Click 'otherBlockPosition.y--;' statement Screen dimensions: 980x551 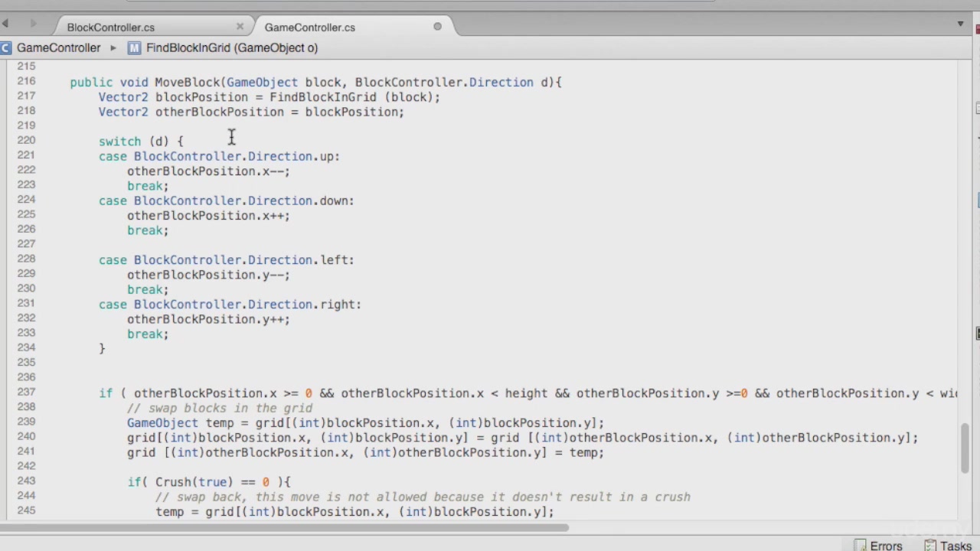(208, 275)
